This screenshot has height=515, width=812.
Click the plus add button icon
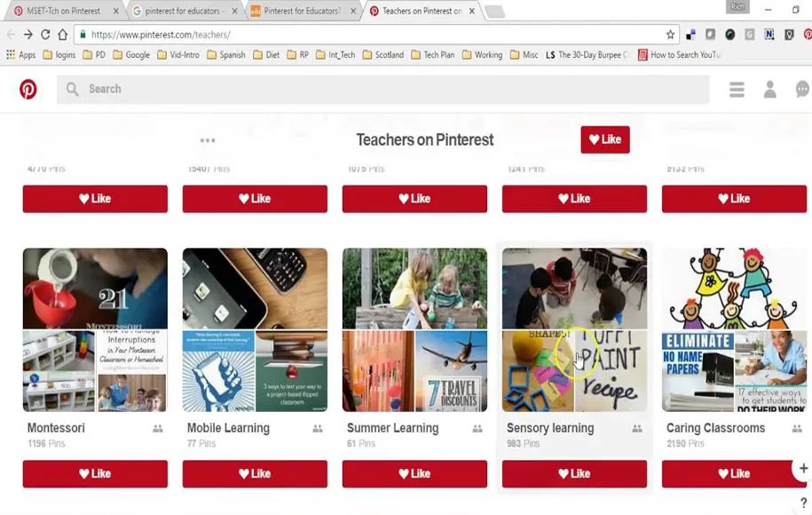(803, 468)
